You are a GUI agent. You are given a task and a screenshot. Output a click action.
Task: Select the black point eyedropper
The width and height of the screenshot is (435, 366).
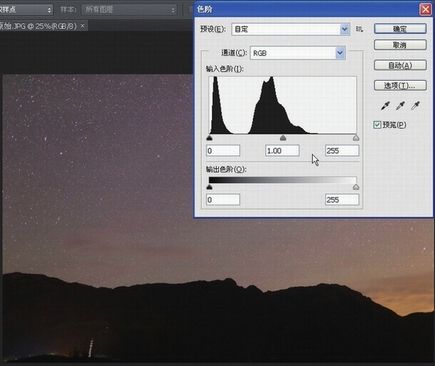(x=385, y=106)
